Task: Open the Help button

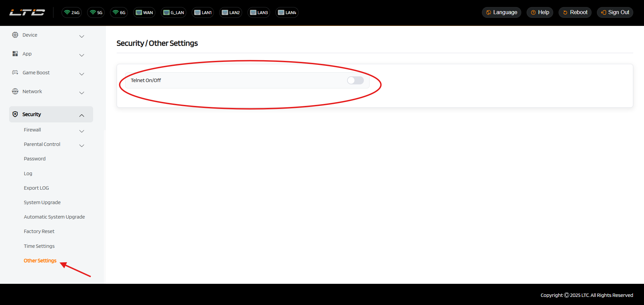Action: pyautogui.click(x=540, y=12)
